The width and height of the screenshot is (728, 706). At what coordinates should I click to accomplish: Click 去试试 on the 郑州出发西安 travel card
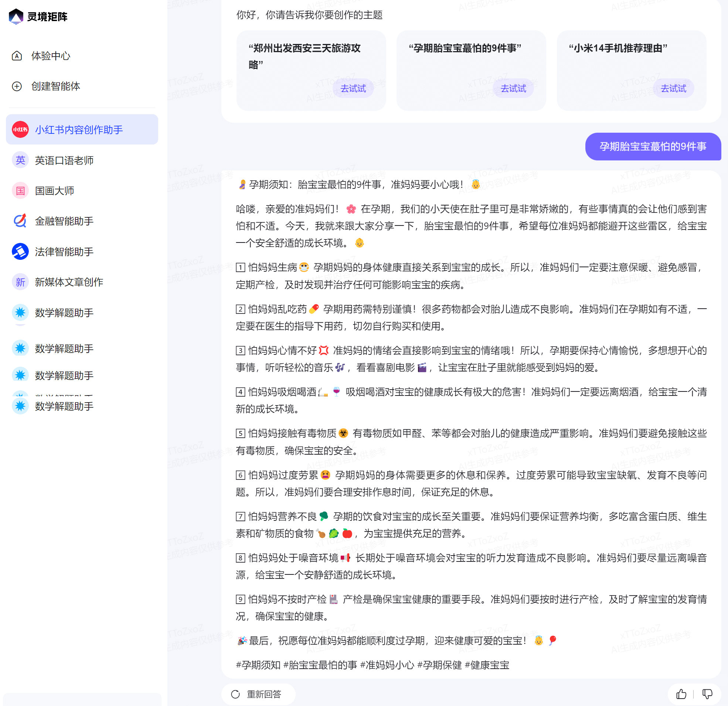[353, 88]
